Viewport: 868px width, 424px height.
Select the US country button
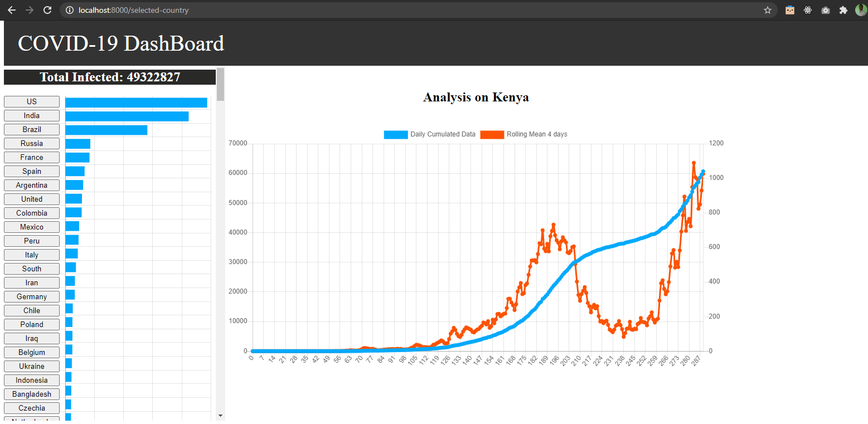(x=31, y=101)
